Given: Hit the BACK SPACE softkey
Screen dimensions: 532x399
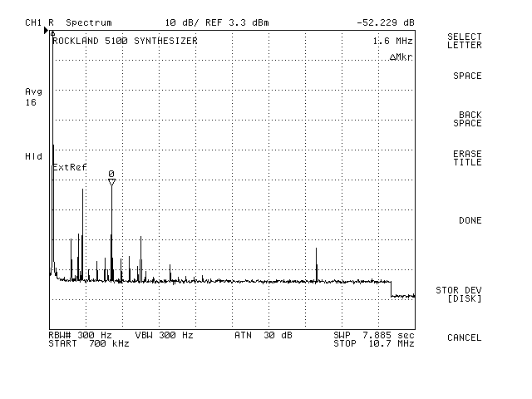Looking at the screenshot, I should tap(466, 119).
